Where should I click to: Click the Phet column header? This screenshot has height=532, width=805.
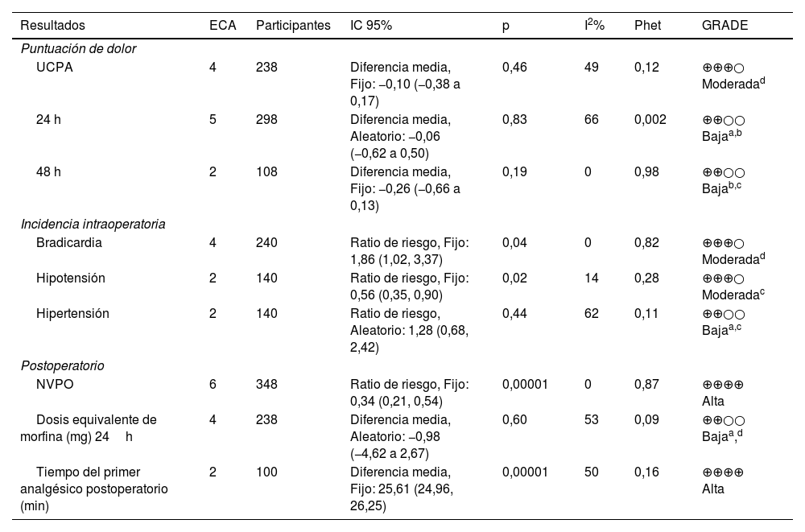tap(647, 26)
